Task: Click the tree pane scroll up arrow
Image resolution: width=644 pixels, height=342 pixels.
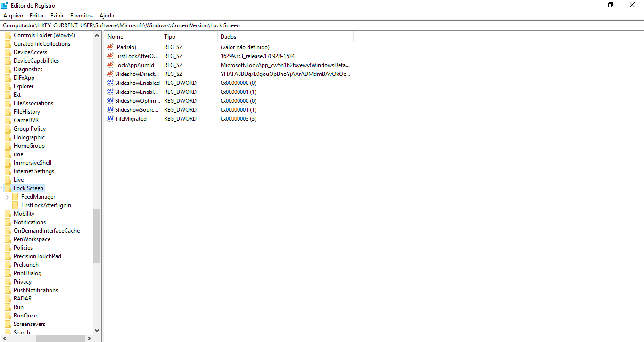Action: coord(97,35)
